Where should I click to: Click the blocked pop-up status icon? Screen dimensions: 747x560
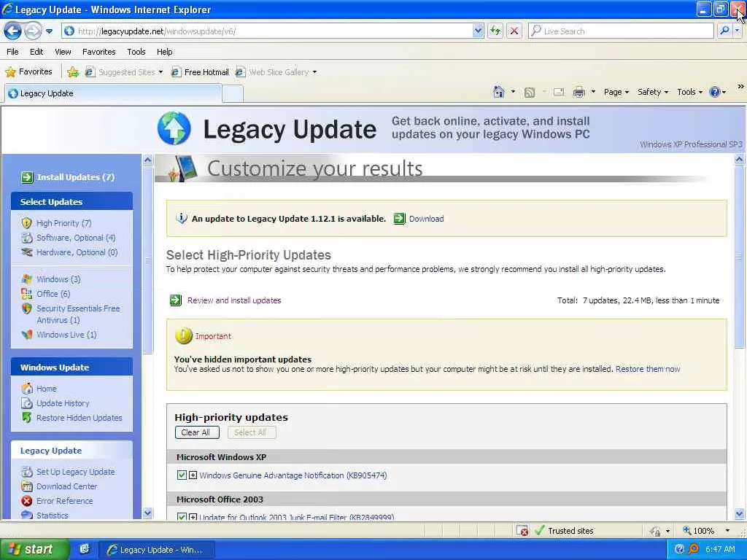(522, 531)
